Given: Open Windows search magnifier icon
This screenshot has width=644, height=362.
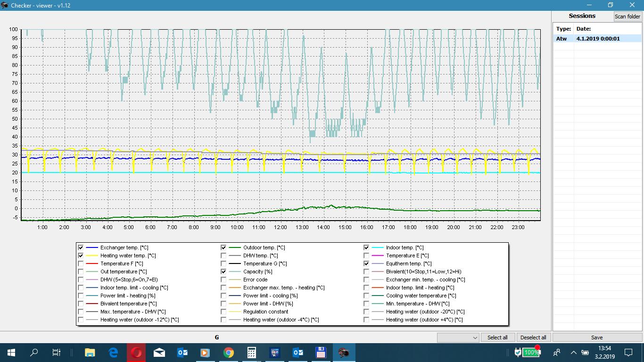Looking at the screenshot, I should 34,352.
